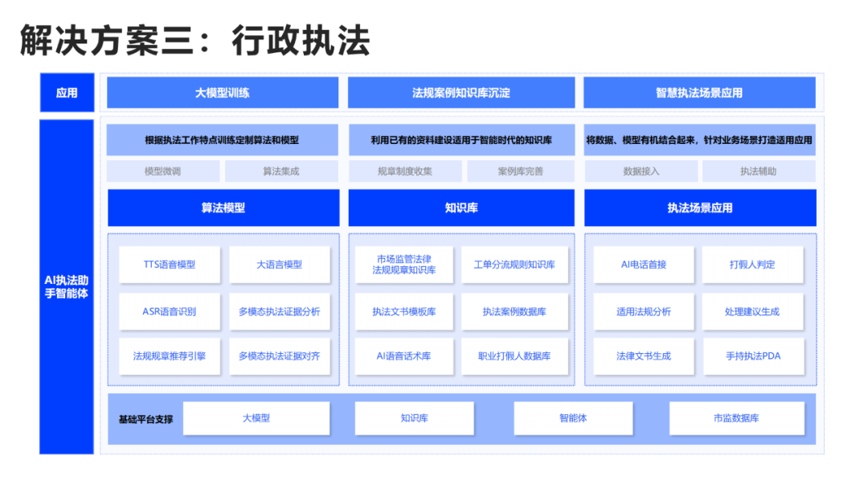Select the TTS语音模型 card
The height and width of the screenshot is (489, 868).
(x=170, y=265)
